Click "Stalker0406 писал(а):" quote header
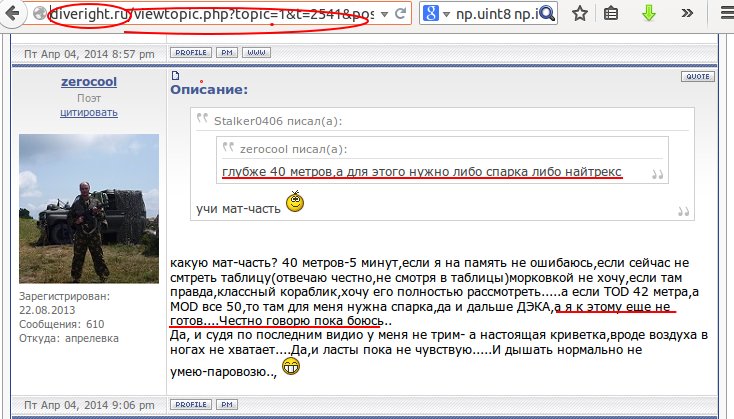Viewport: 734px width, 419px height. point(278,121)
